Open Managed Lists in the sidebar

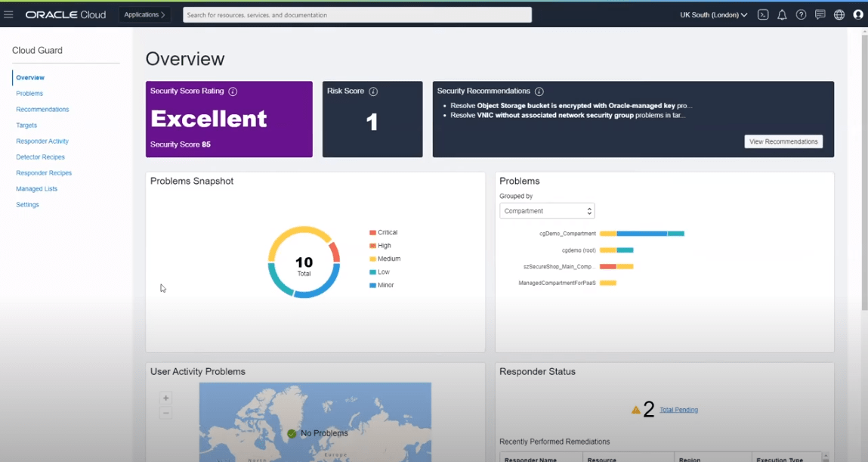[x=36, y=189]
